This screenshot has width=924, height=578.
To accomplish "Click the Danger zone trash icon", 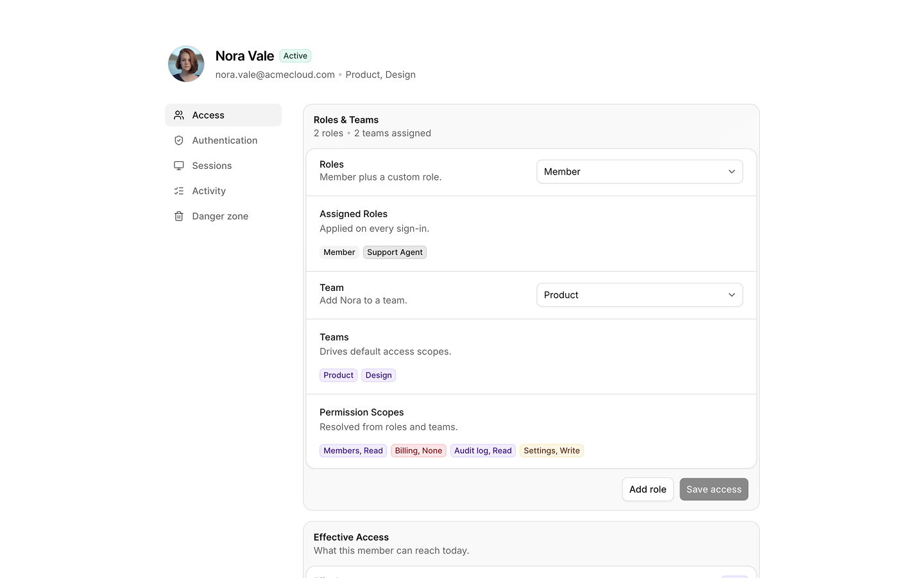I will pyautogui.click(x=179, y=216).
